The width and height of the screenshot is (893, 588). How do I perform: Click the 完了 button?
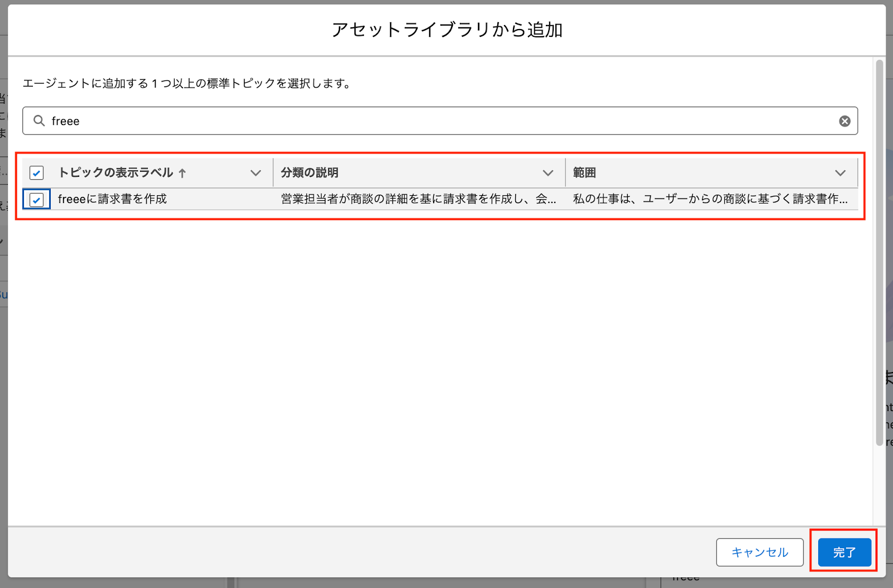click(x=844, y=552)
